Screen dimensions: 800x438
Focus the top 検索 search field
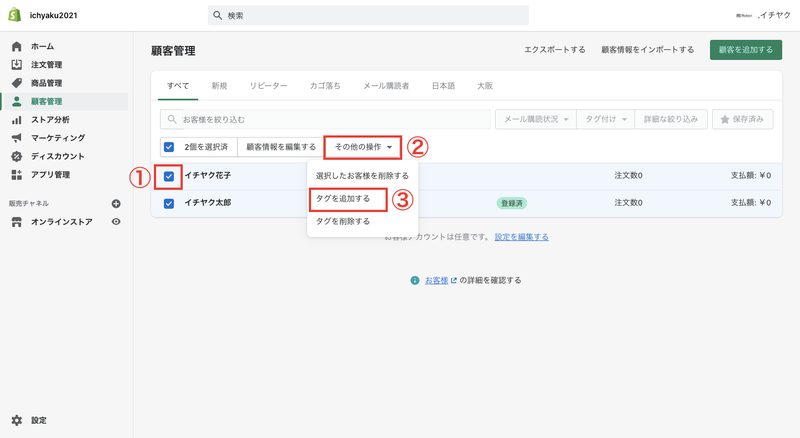point(368,15)
